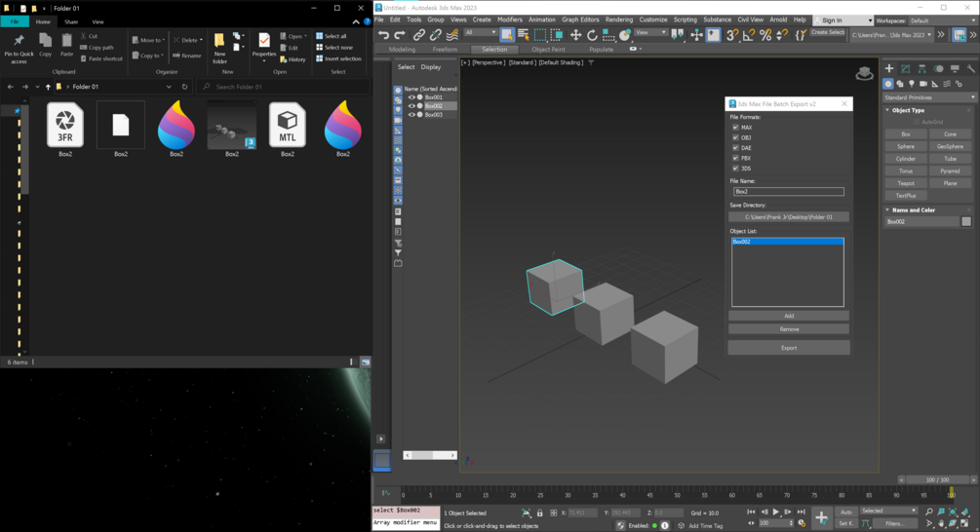Click the Rectangular Selection Region icon
This screenshot has height=532, width=980.
(x=540, y=35)
